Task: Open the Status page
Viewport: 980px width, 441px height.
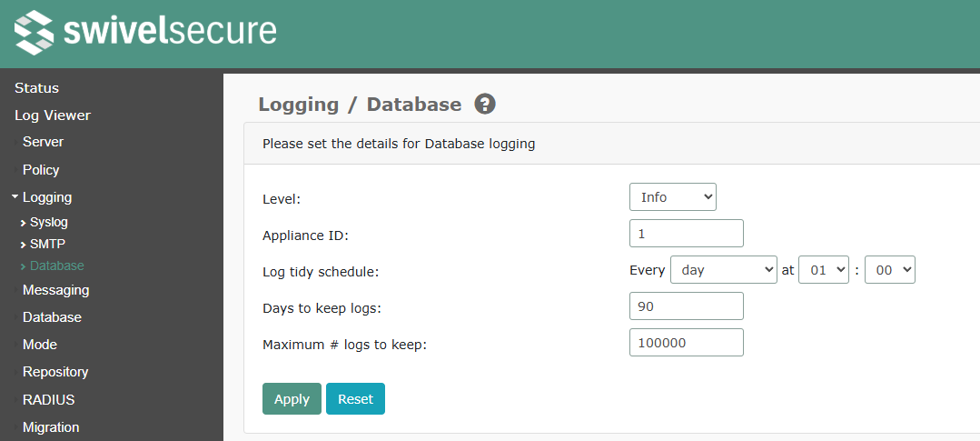Action: (37, 88)
